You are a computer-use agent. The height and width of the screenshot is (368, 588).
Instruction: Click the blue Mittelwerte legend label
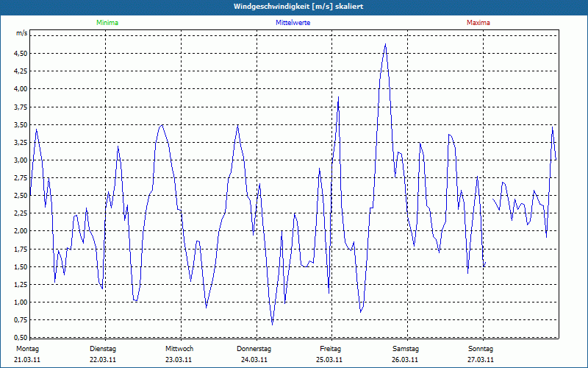[x=293, y=23]
